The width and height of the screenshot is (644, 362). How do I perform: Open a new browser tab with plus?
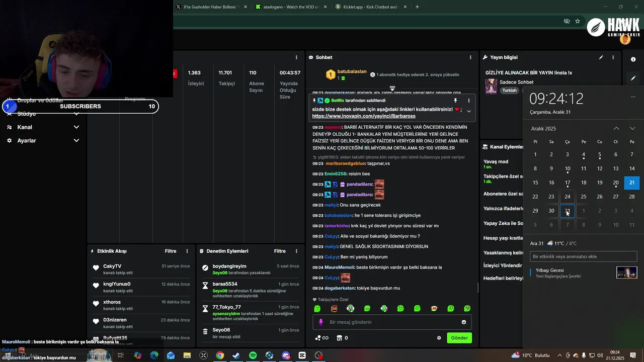[417, 7]
